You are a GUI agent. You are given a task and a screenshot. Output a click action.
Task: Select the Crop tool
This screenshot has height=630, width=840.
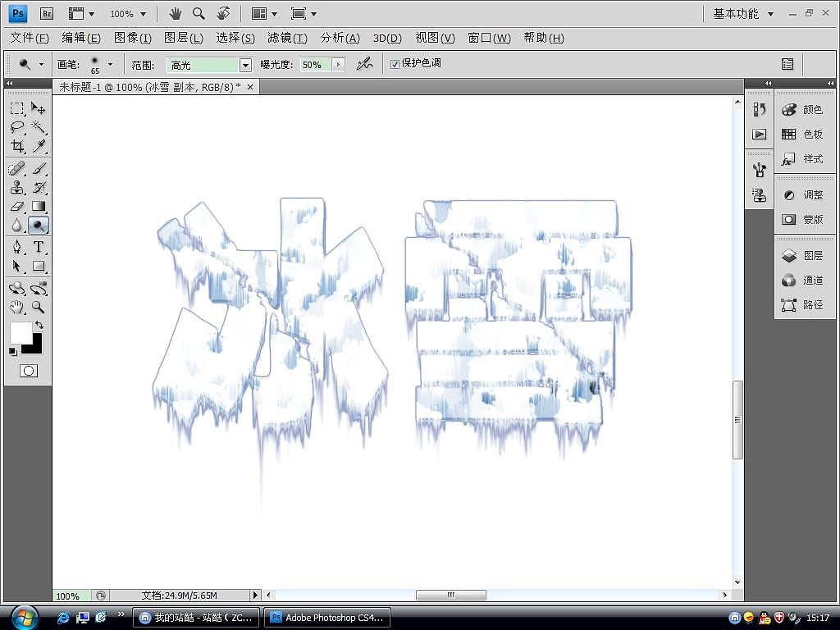coord(17,146)
